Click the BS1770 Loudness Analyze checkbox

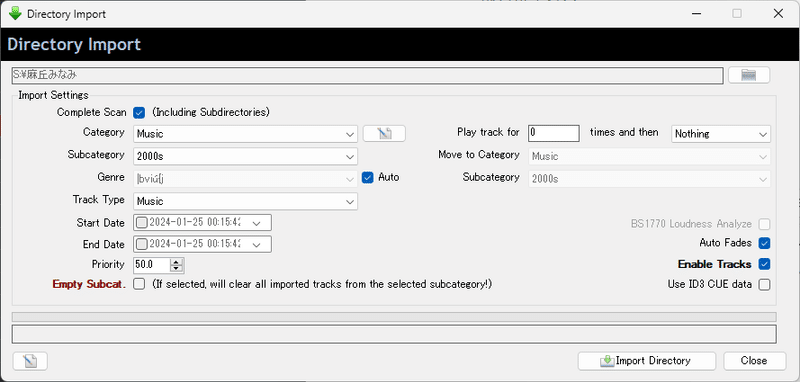click(x=764, y=224)
